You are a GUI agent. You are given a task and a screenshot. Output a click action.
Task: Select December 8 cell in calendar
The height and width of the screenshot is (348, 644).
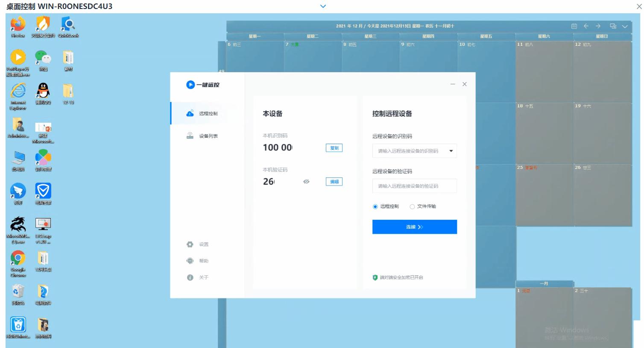pyautogui.click(x=370, y=56)
